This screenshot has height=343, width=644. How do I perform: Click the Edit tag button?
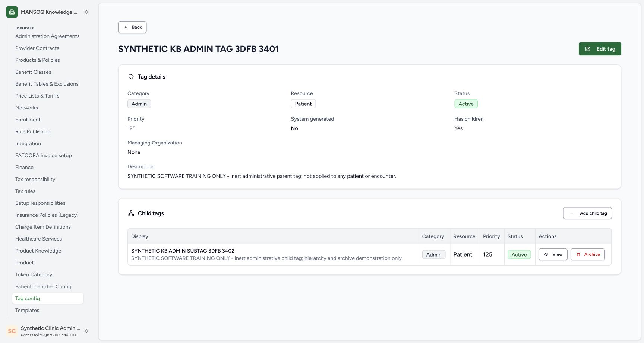click(x=600, y=49)
